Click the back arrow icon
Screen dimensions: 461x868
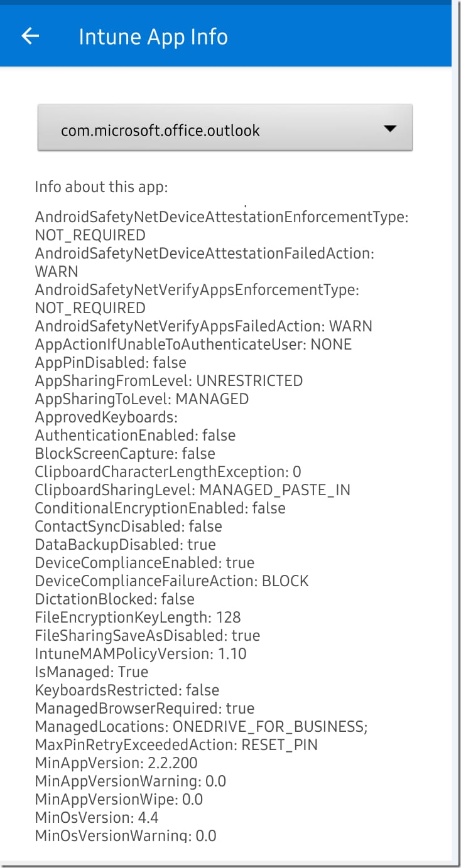tap(30, 36)
